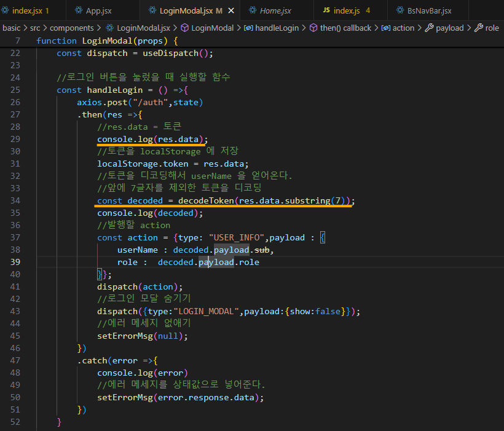Click the React icon on BsNavBar.jsx tab

click(x=400, y=10)
